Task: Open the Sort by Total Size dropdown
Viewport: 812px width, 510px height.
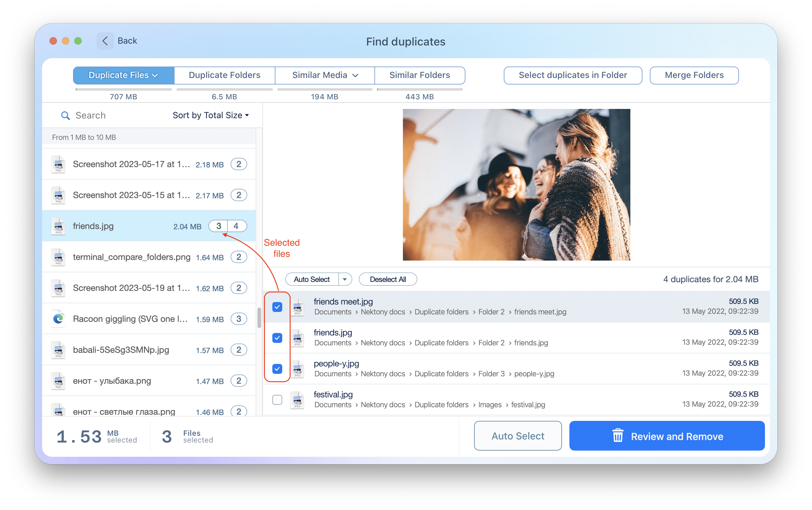Action: tap(211, 115)
